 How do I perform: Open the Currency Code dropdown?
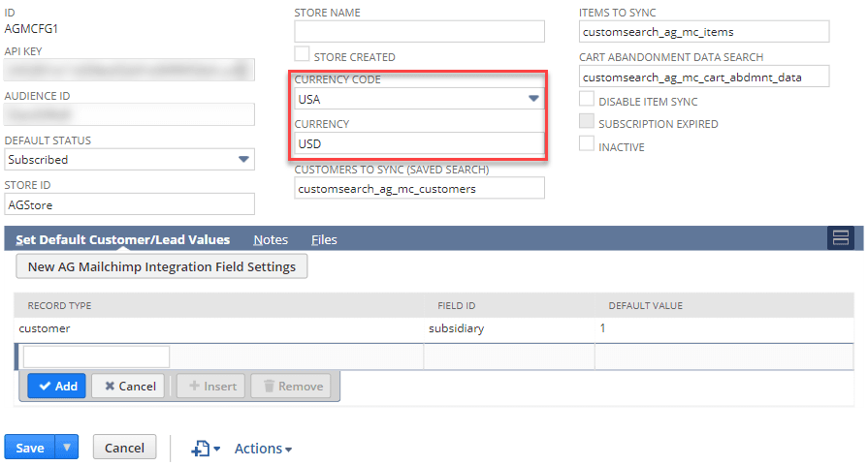[x=533, y=99]
